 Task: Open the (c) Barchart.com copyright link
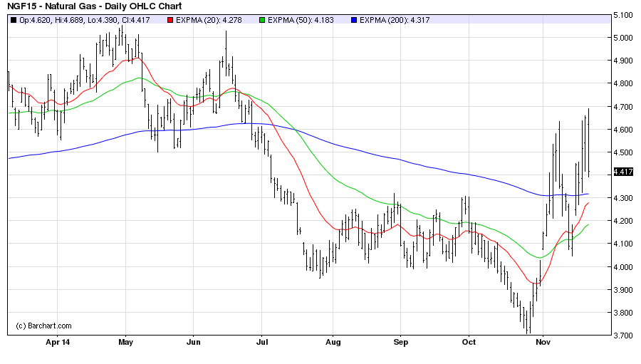tap(43, 326)
